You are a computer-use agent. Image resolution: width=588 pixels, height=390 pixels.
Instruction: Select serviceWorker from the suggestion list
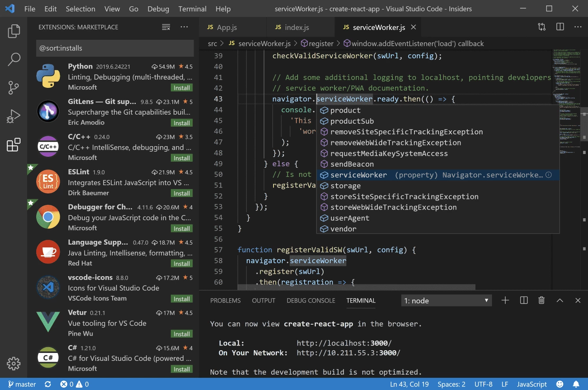[358, 175]
